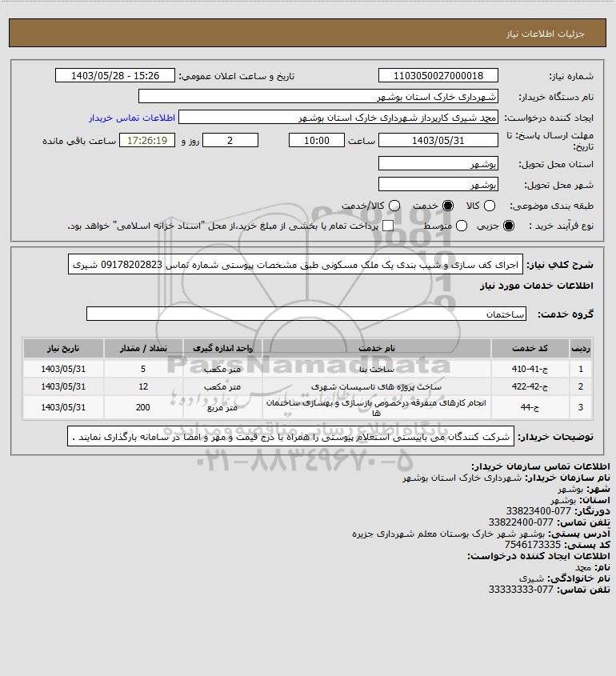616x676 pixels.
Task: Click the جزئیات اطلاعات نیاز header title
Action: [x=546, y=34]
